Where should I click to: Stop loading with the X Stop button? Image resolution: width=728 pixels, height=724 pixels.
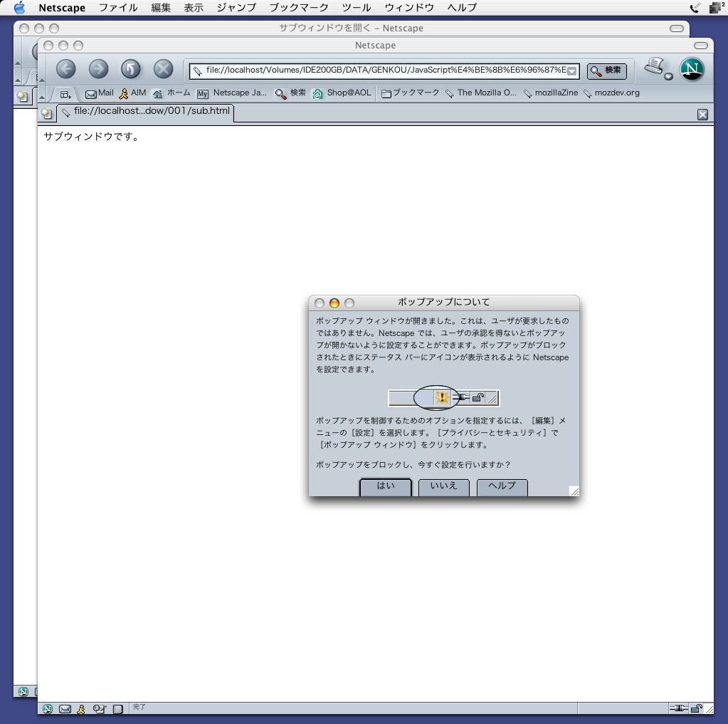pyautogui.click(x=164, y=69)
